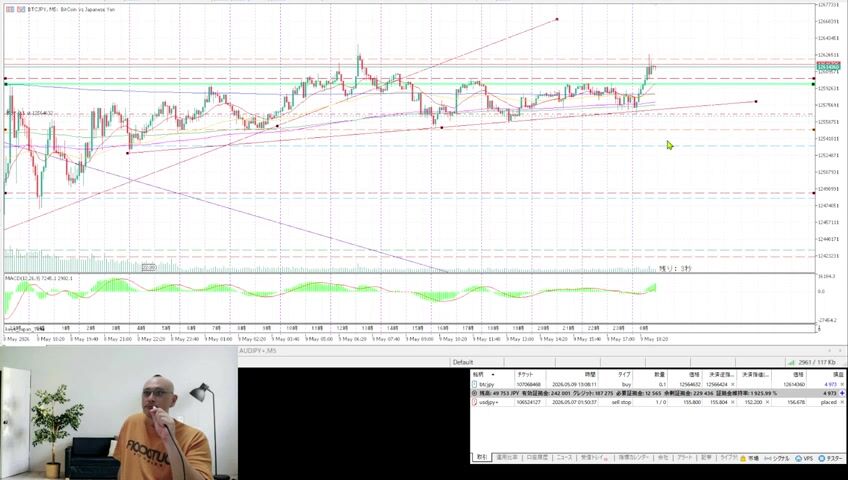Screen dimensions: 848x480
Task: Click the MACD indicator label
Action: click(39, 278)
